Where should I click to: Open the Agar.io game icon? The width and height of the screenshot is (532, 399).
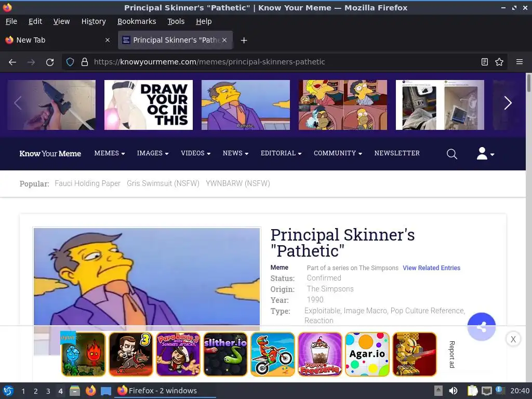click(367, 354)
